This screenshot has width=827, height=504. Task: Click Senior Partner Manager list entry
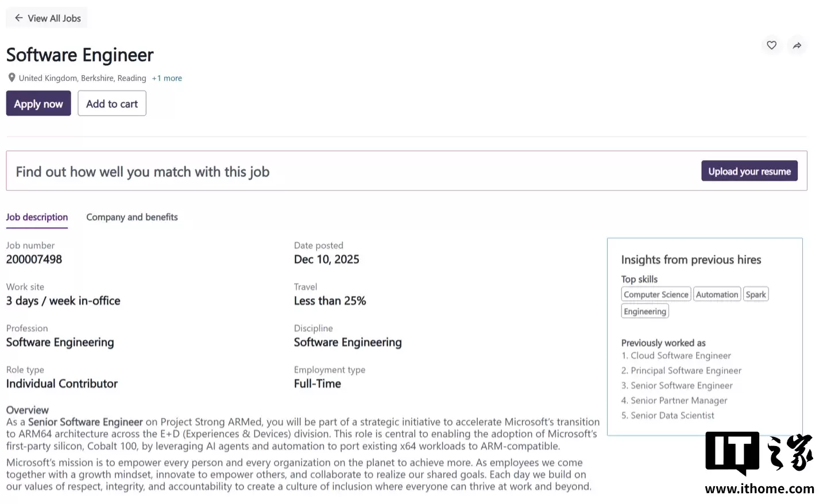pyautogui.click(x=678, y=401)
